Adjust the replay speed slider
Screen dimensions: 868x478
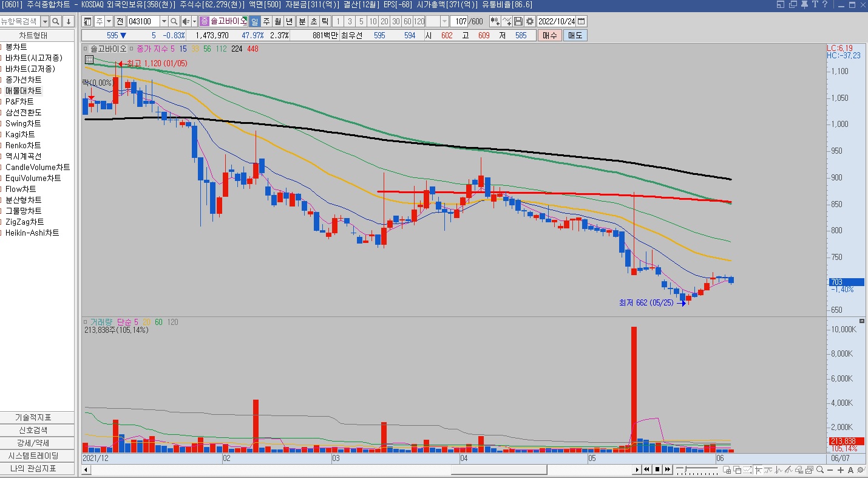point(685,469)
